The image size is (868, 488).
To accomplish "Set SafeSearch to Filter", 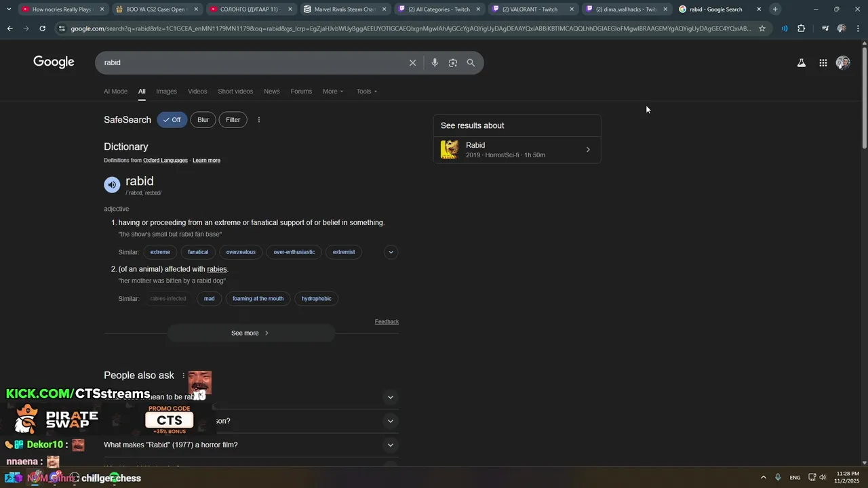I will pos(233,120).
